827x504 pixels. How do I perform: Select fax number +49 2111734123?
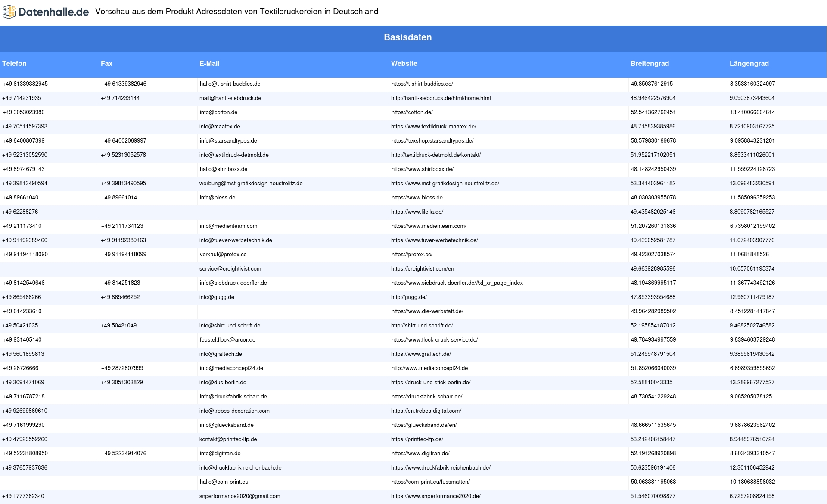point(122,226)
